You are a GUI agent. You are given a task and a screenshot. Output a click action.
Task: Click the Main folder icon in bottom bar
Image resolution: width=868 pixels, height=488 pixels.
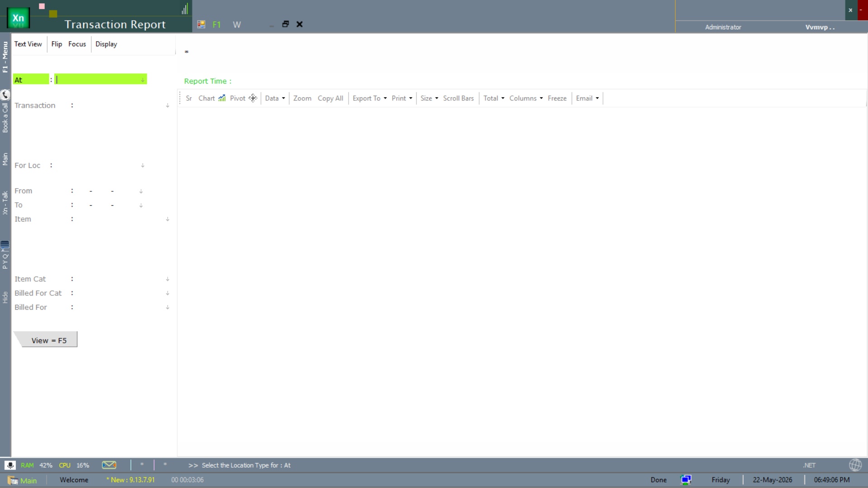coord(13,480)
